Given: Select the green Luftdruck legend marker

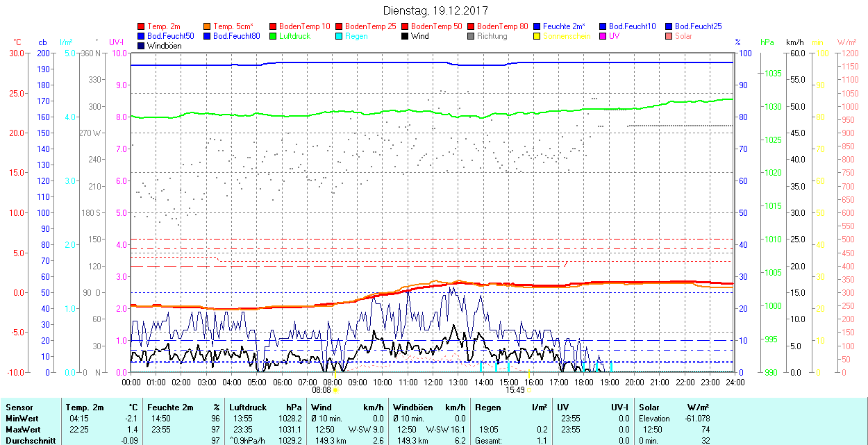Looking at the screenshot, I should tap(273, 36).
